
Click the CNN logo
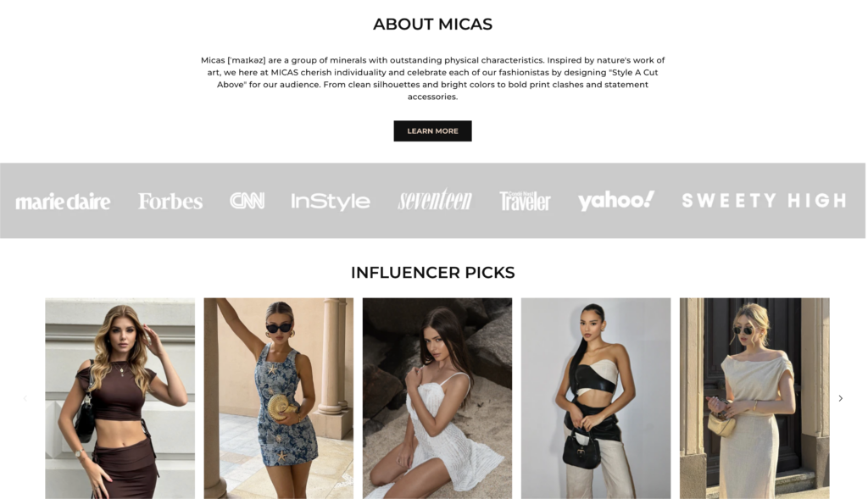point(247,200)
